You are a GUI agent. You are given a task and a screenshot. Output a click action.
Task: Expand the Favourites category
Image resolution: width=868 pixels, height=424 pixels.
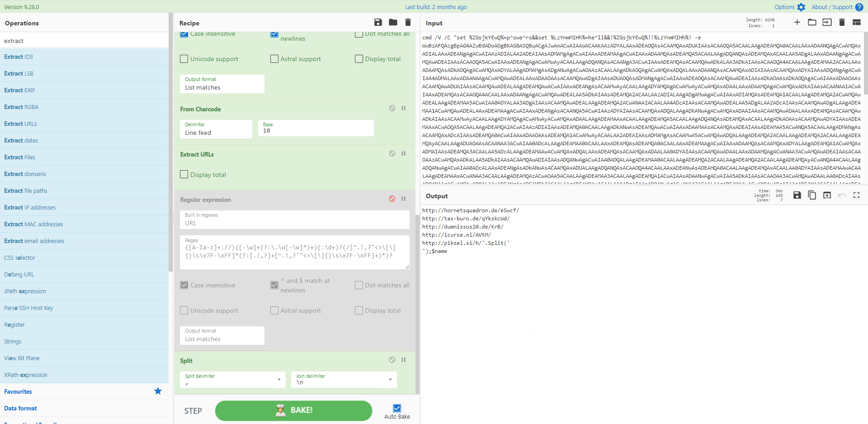coord(84,391)
